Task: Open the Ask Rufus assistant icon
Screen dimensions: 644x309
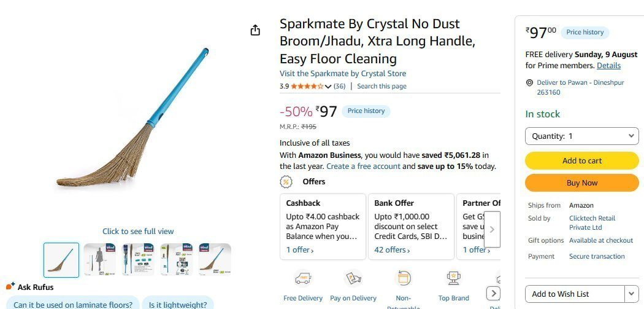Action: [10, 286]
